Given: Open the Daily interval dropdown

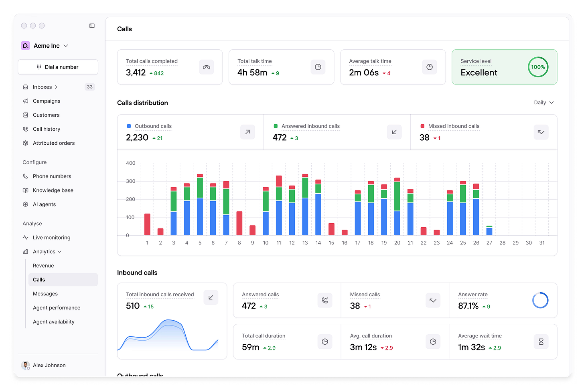Looking at the screenshot, I should [544, 103].
